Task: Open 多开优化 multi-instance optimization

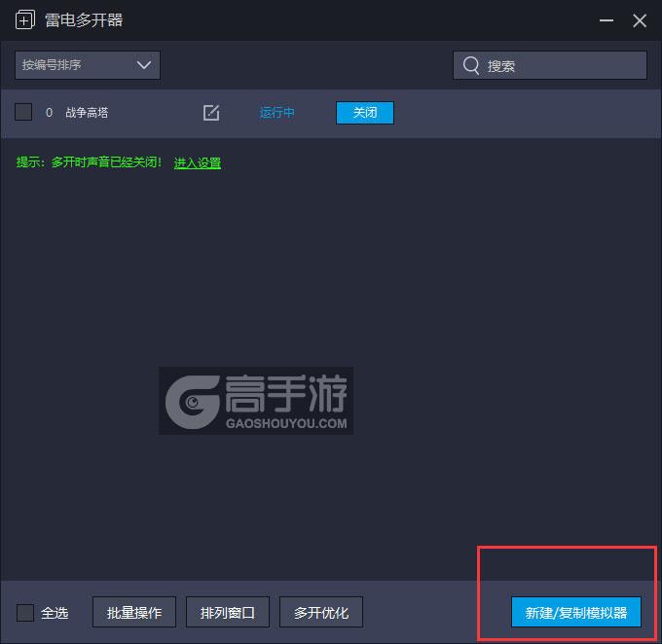Action: (x=321, y=612)
